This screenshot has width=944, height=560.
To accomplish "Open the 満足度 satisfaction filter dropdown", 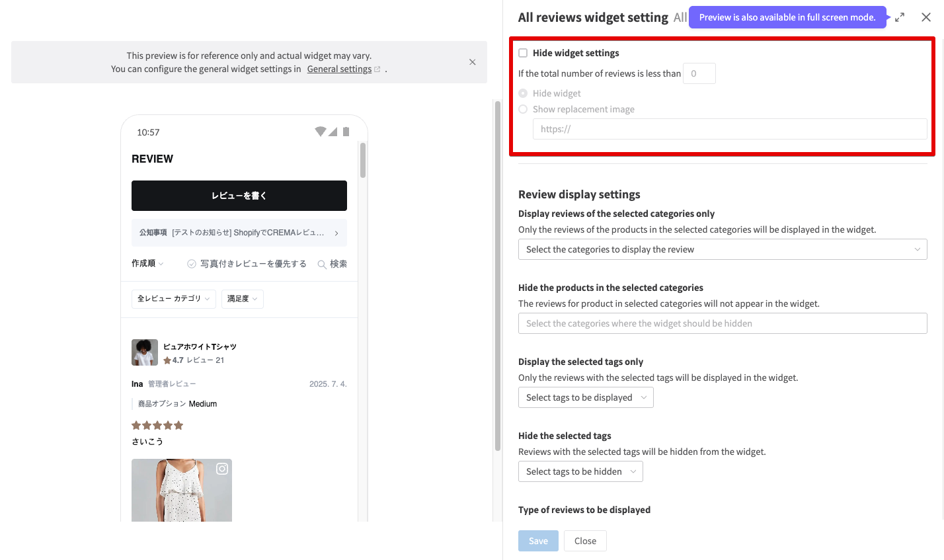I will [x=242, y=299].
